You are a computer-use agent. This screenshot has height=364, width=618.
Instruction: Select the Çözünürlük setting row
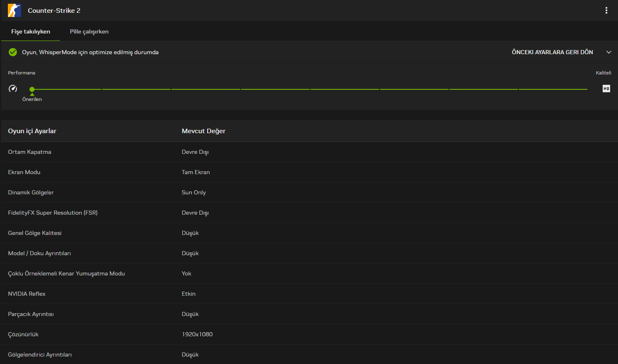pyautogui.click(x=309, y=334)
